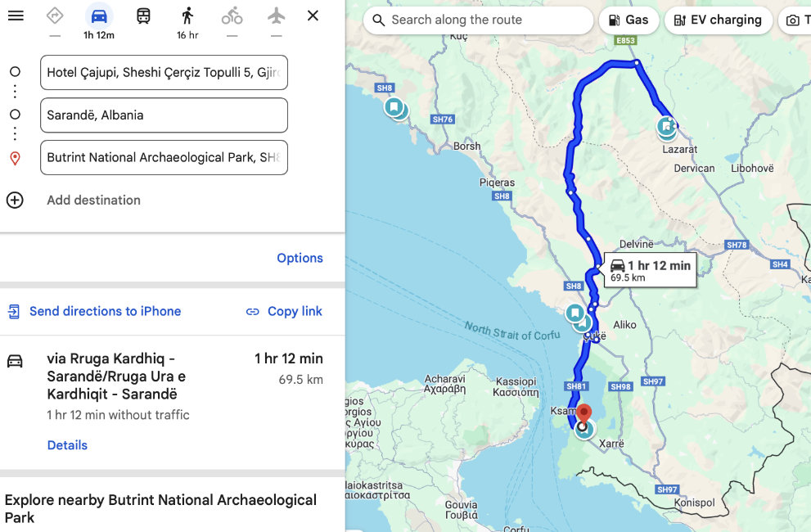This screenshot has height=532, width=811.
Task: Filter for Gas stations along route
Action: [629, 20]
